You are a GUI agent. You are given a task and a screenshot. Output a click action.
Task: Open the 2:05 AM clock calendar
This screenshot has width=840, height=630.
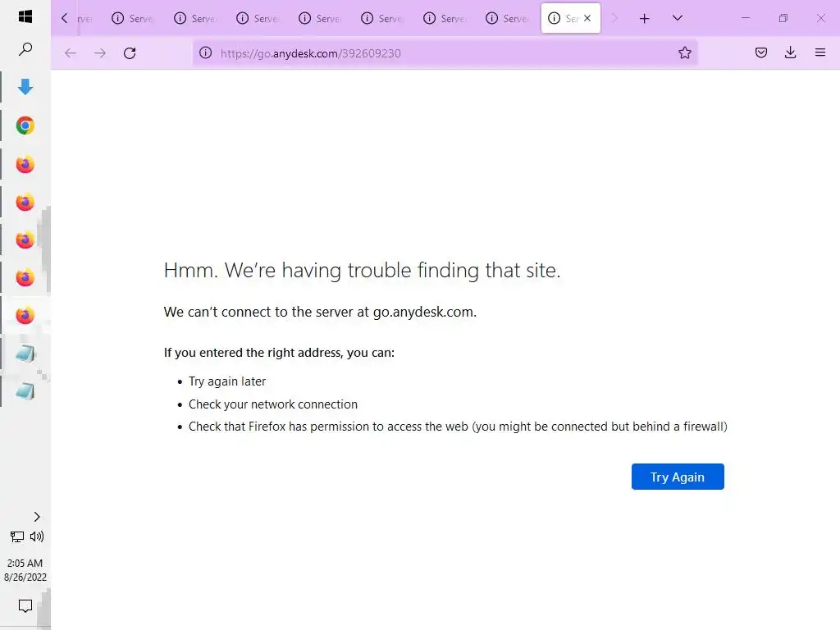pyautogui.click(x=25, y=570)
